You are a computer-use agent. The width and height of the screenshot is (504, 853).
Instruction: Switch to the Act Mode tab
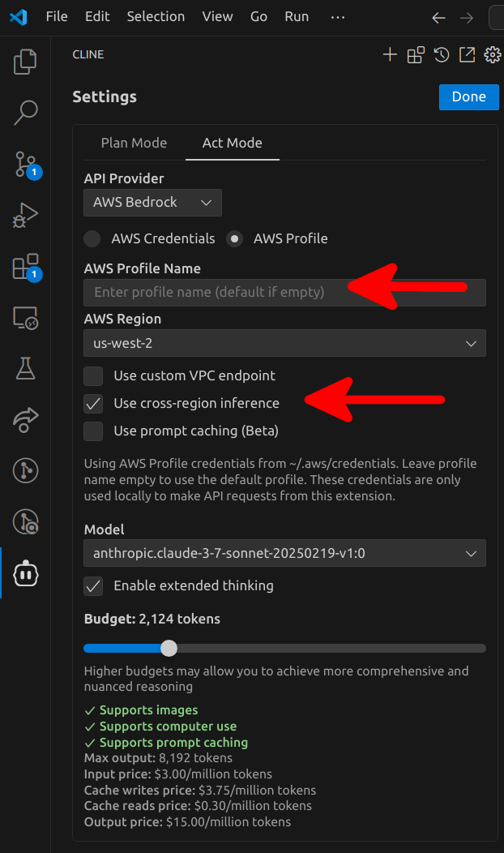coord(233,143)
